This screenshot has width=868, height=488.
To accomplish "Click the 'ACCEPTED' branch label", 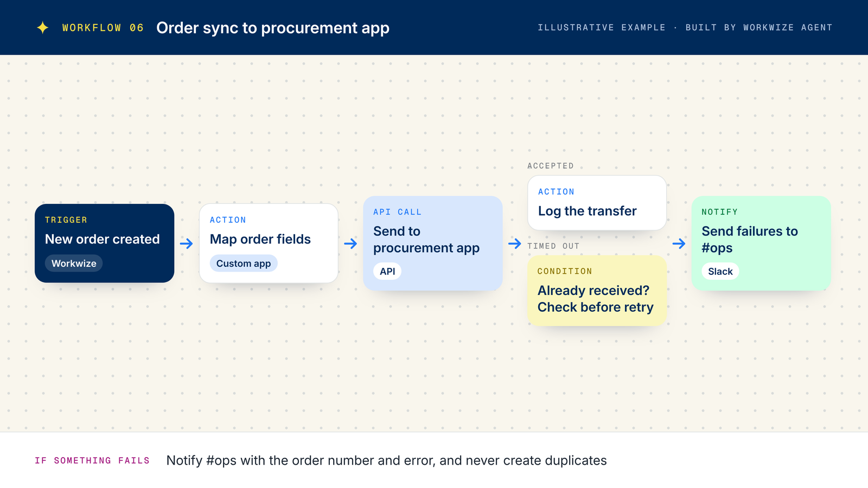I will [551, 166].
